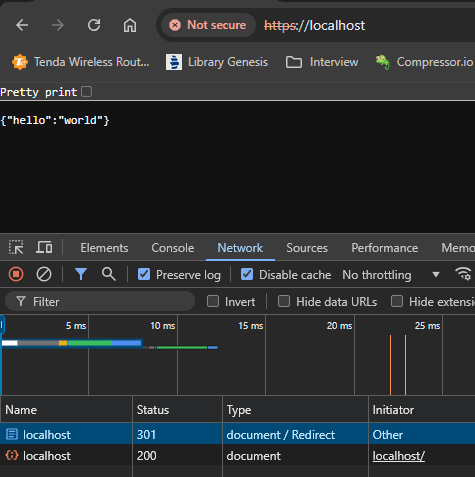Toggle the network filter funnel icon
Viewport: 475px width, 477px height.
point(81,274)
